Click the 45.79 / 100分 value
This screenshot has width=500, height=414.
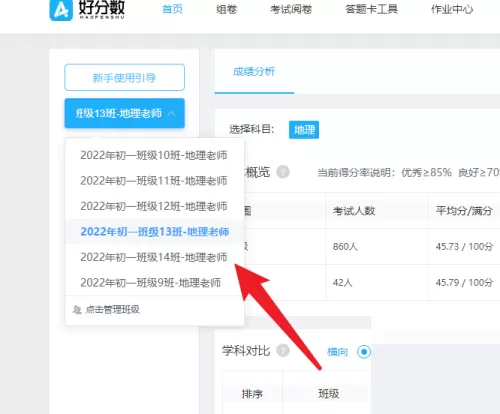click(464, 283)
